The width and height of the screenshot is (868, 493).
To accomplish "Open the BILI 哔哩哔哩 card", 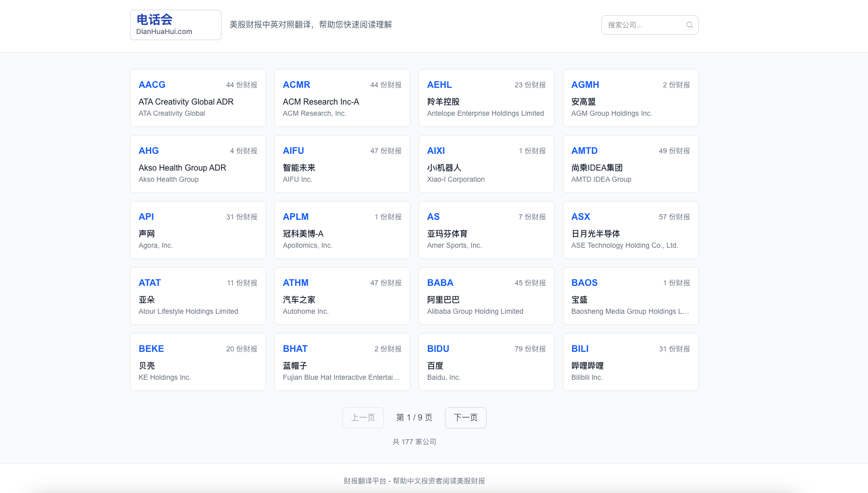I will pyautogui.click(x=630, y=362).
